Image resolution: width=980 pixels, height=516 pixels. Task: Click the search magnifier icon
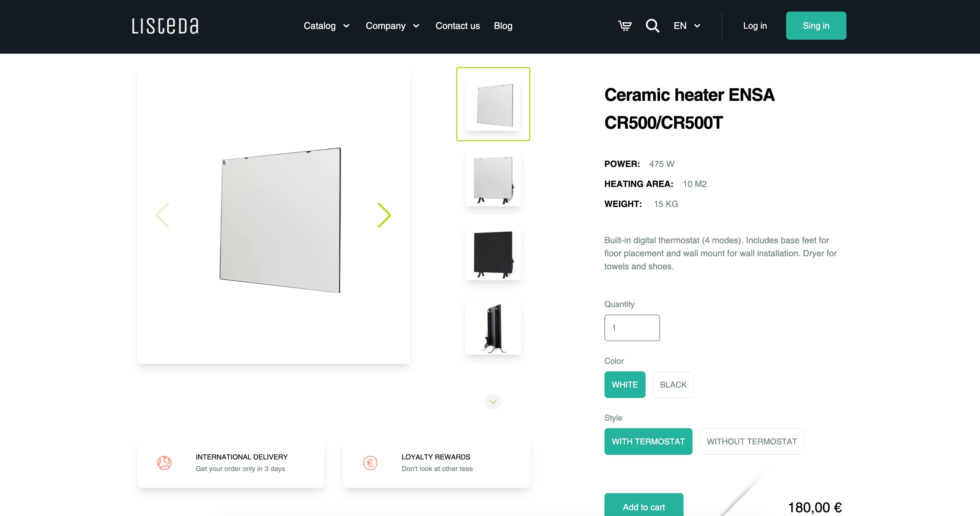(x=653, y=26)
